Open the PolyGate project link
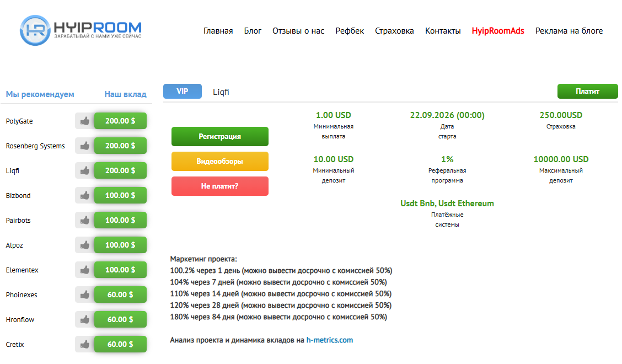The width and height of the screenshot is (622, 364). [x=19, y=121]
